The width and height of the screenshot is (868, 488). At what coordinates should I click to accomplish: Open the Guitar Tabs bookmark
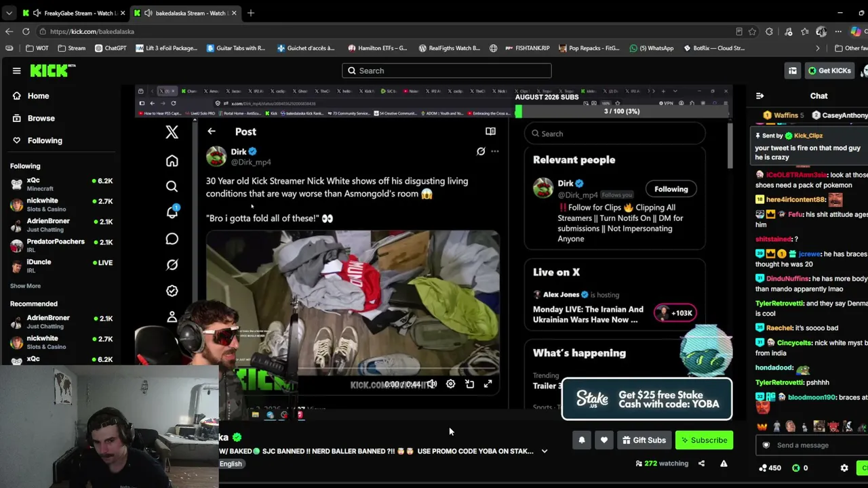[235, 48]
